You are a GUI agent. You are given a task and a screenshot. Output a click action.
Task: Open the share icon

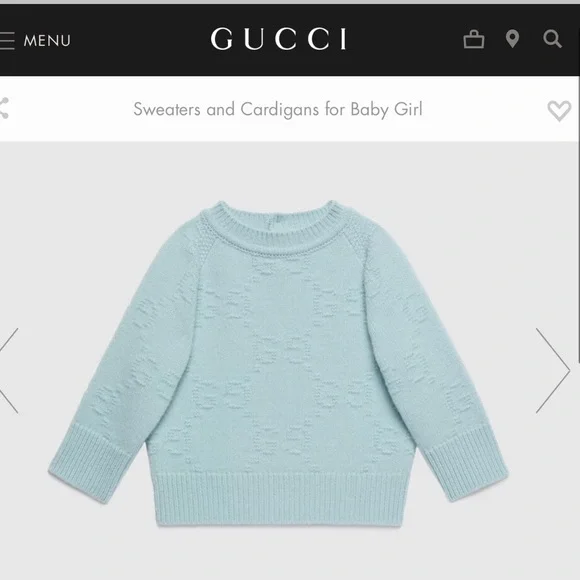4,108
